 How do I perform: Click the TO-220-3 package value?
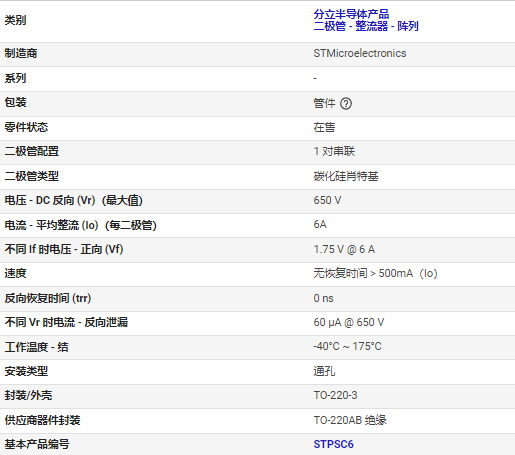(335, 395)
